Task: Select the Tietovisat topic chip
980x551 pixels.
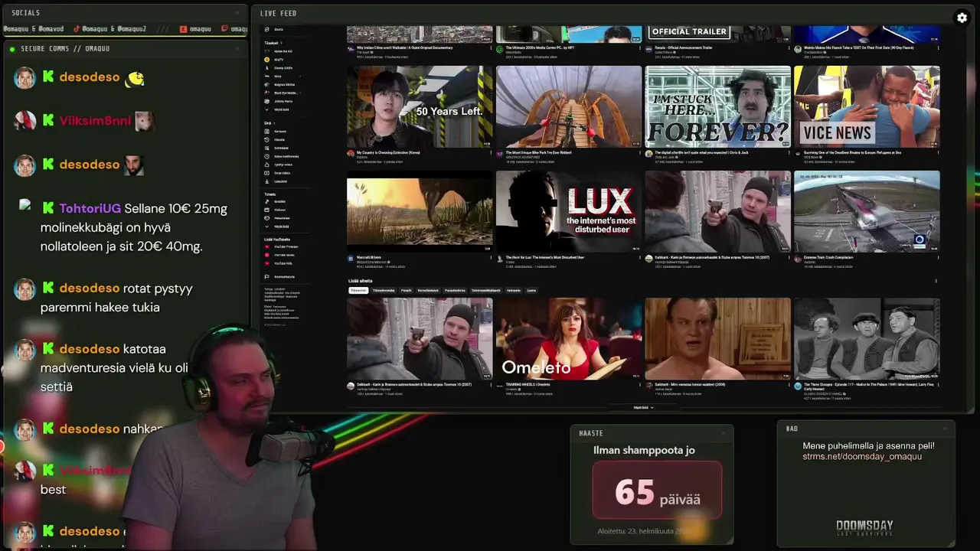Action: (358, 290)
